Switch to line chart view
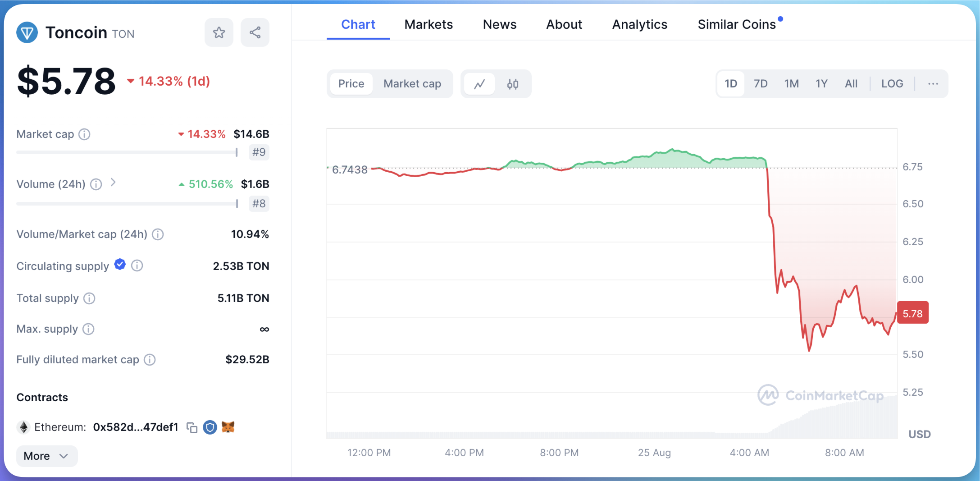This screenshot has height=481, width=980. click(479, 84)
